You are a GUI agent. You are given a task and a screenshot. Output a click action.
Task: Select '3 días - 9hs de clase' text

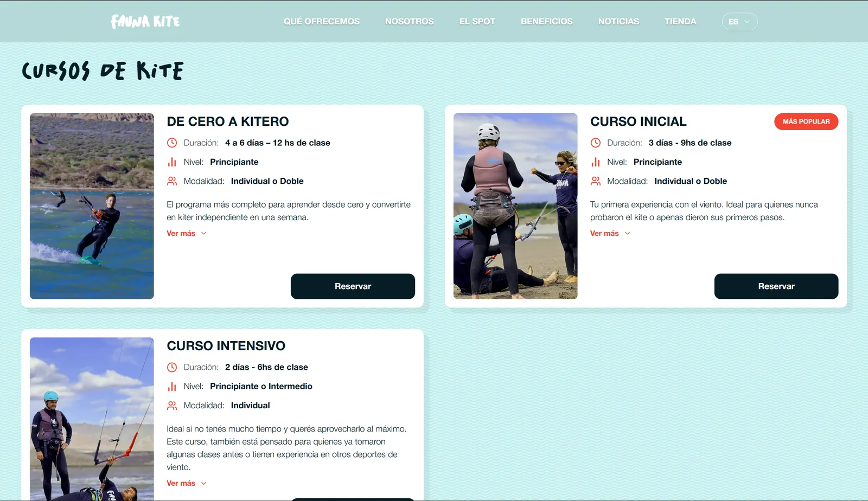(690, 143)
